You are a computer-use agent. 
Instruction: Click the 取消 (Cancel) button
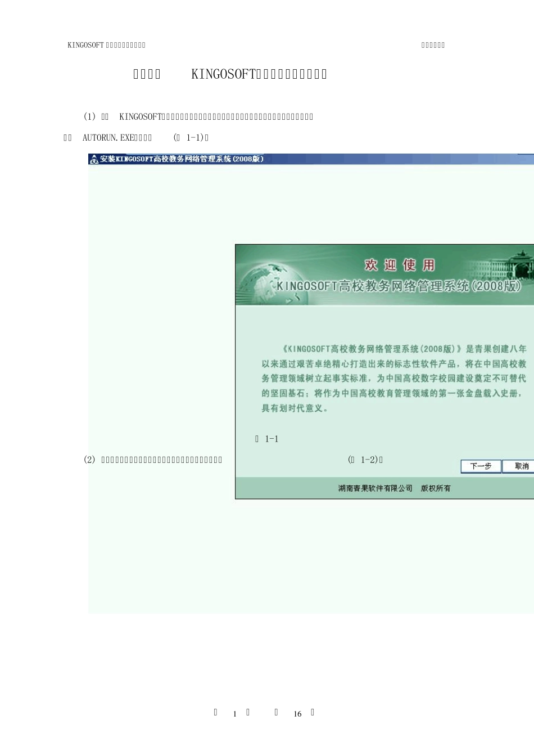519,466
